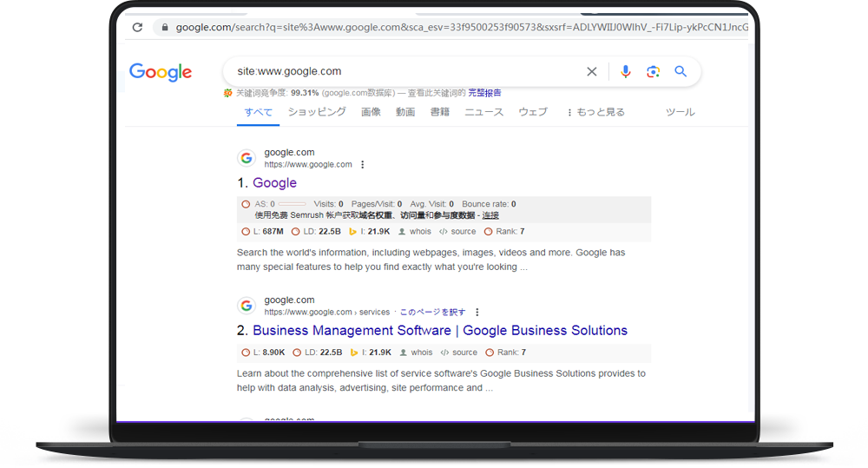
Task: Expand the もっと見る menu
Action: (x=595, y=112)
